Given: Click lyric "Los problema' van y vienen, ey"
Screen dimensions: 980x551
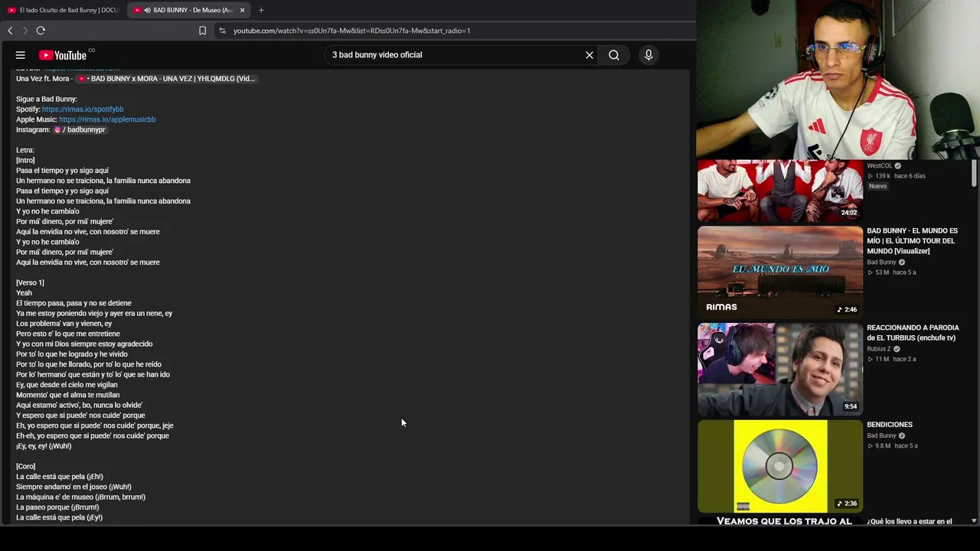Looking at the screenshot, I should pyautogui.click(x=64, y=324).
